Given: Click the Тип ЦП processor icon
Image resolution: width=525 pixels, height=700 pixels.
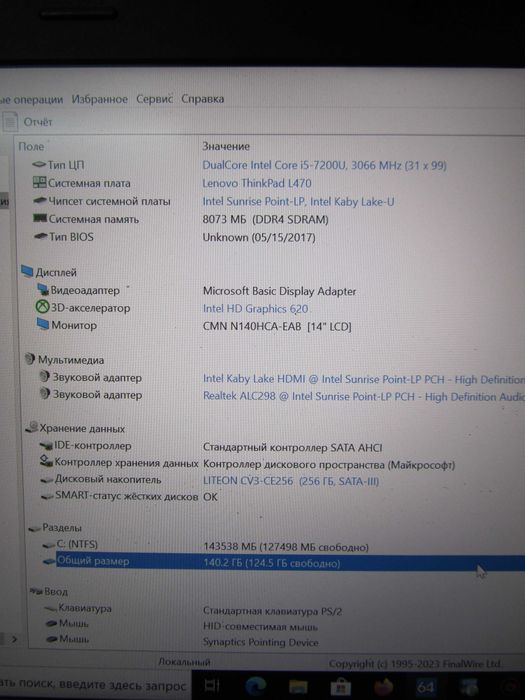Looking at the screenshot, I should click(39, 165).
